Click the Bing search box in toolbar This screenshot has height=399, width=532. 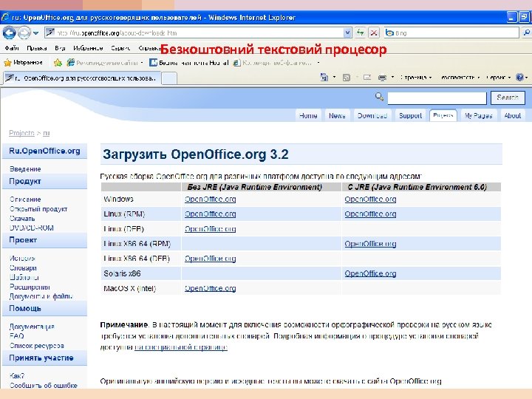coord(451,33)
